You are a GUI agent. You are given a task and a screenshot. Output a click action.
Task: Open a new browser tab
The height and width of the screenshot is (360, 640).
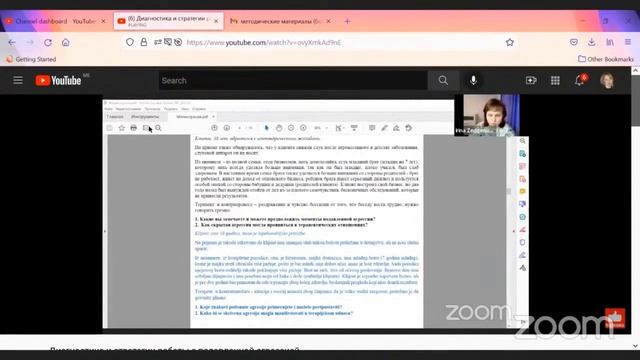tap(347, 21)
